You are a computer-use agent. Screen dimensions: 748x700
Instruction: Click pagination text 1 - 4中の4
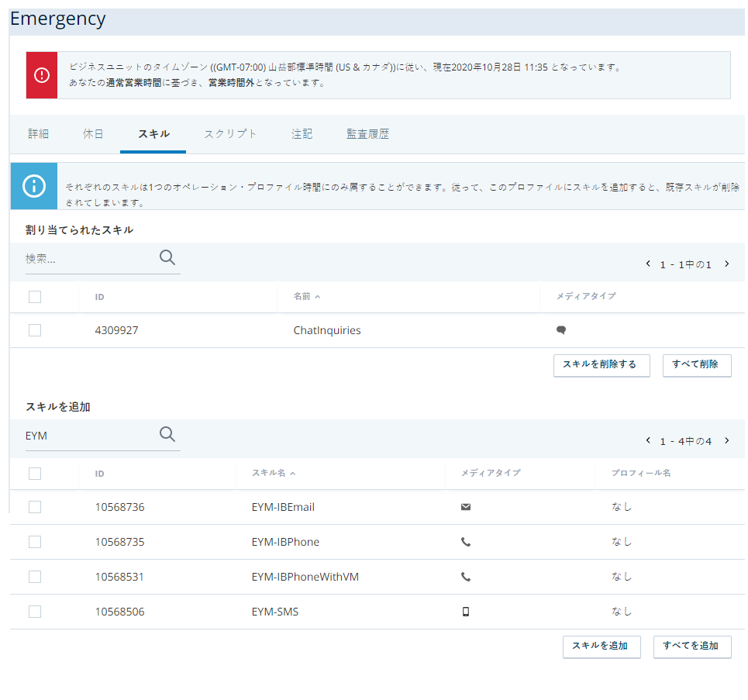[685, 441]
